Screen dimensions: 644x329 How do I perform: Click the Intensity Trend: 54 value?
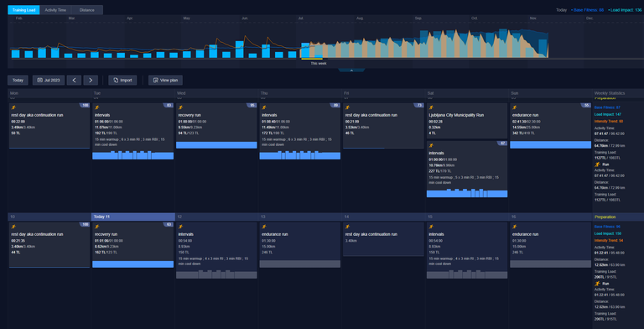click(609, 240)
